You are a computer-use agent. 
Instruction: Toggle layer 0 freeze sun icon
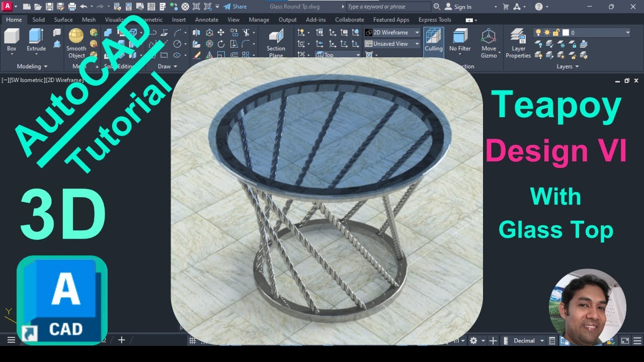coord(547,33)
